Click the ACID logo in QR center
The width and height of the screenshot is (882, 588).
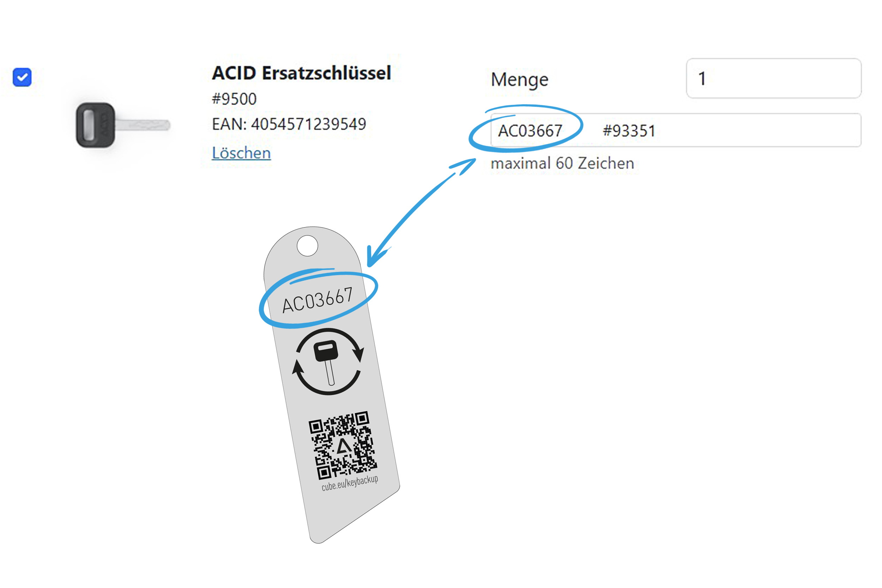[x=344, y=447]
